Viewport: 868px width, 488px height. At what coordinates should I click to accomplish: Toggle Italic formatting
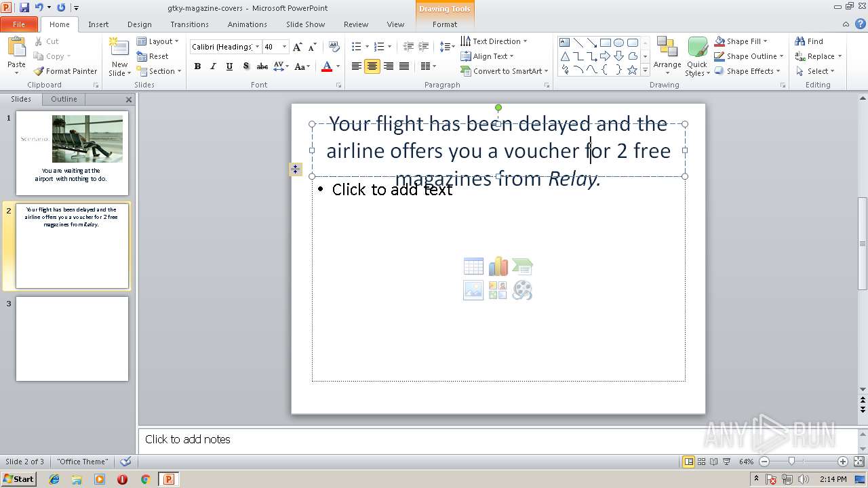point(213,66)
